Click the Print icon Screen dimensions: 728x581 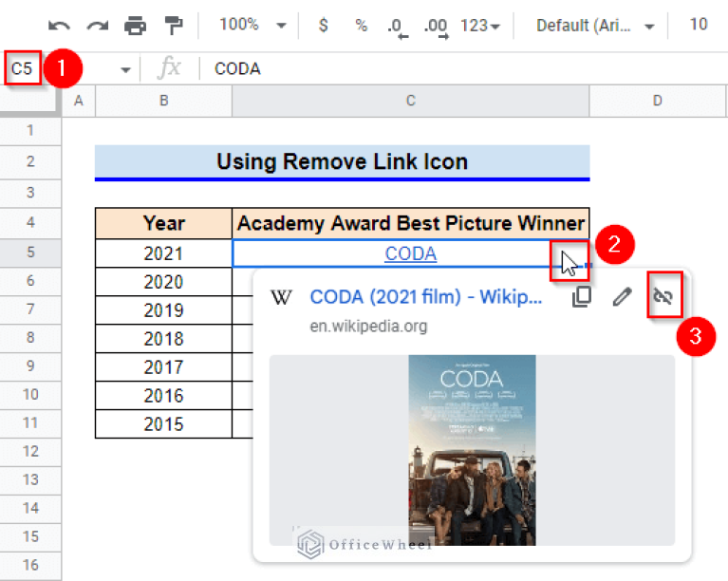(136, 26)
